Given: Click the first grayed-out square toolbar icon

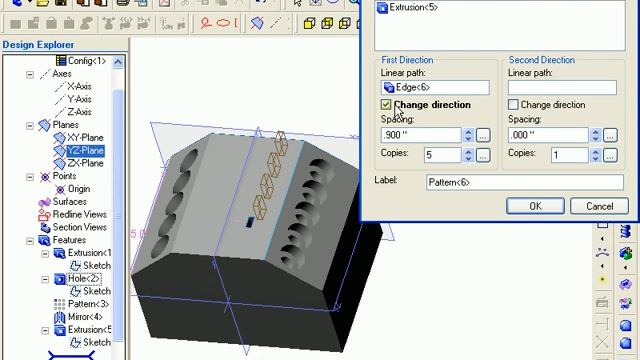Looking at the screenshot, I should pos(16,24).
